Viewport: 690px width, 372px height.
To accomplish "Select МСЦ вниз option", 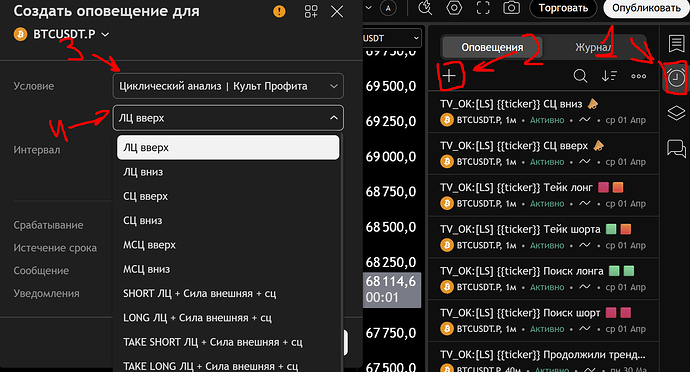I will click(228, 269).
